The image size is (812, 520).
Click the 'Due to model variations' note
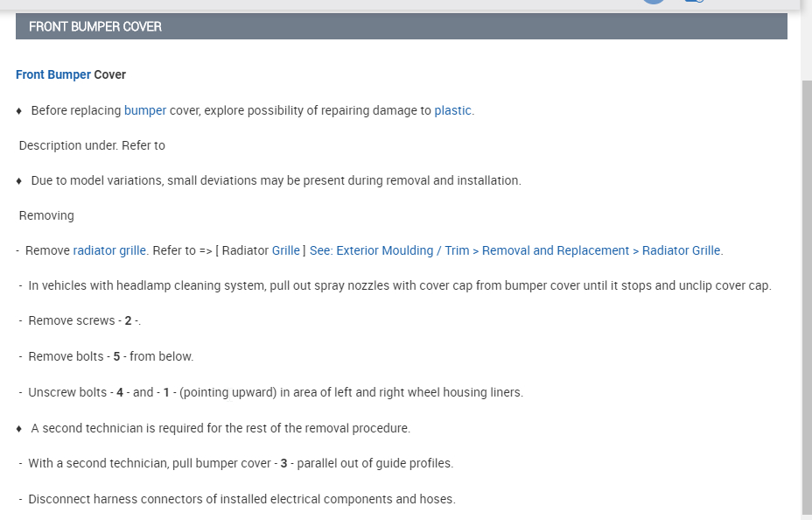[x=276, y=180]
